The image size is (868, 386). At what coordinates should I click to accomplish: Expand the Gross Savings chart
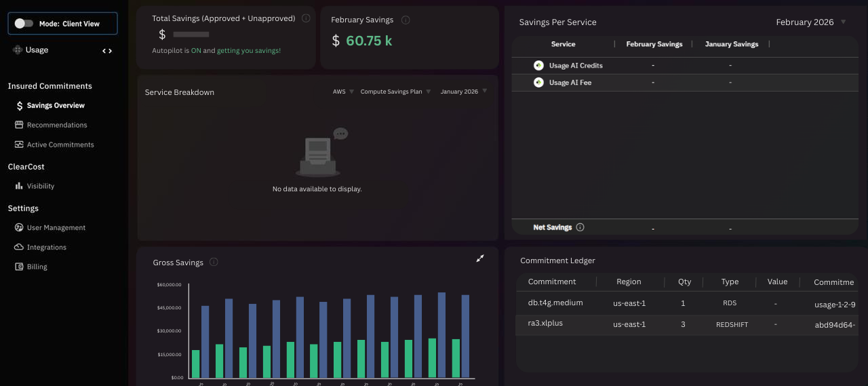(480, 258)
